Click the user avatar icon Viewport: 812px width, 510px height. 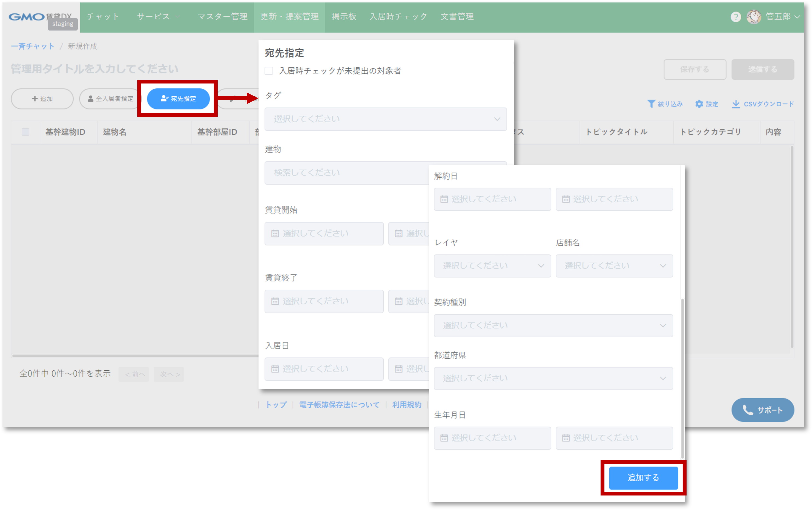[753, 17]
